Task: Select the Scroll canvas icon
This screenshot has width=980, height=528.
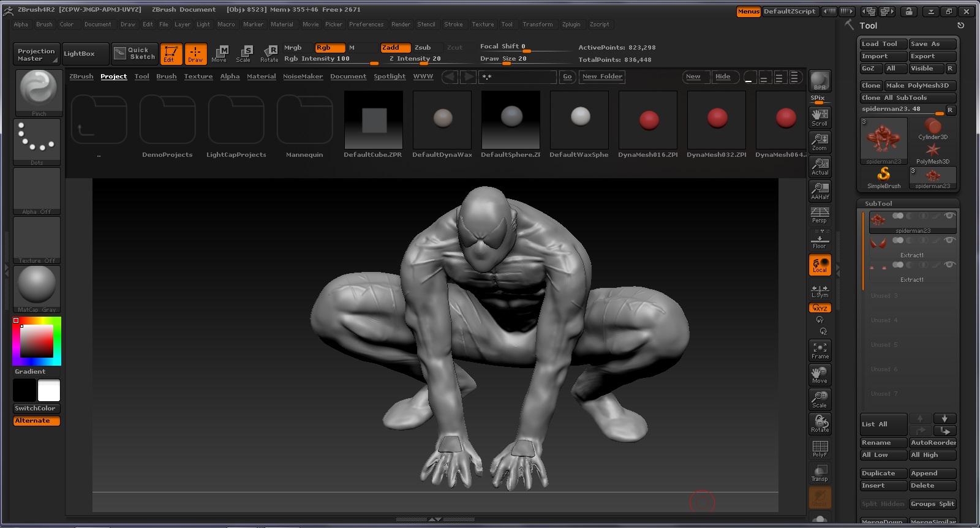Action: pyautogui.click(x=820, y=117)
